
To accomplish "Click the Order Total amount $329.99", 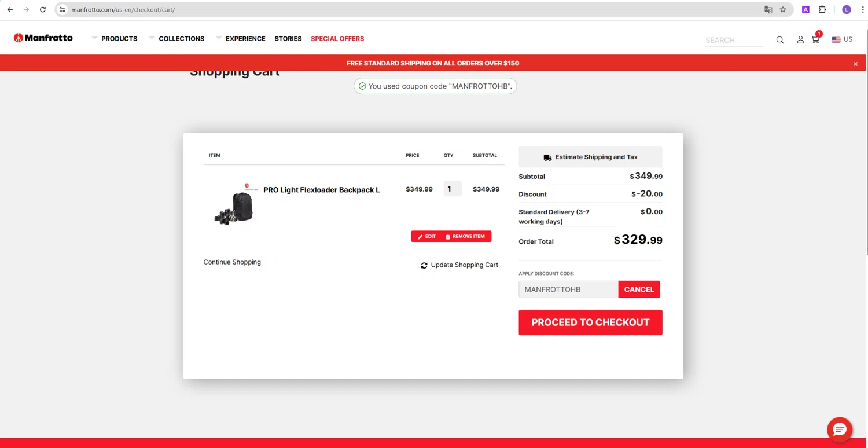I will pyautogui.click(x=638, y=240).
